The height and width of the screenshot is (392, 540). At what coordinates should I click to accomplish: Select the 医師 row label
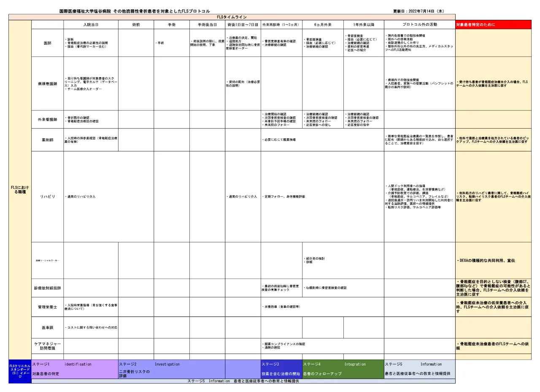coord(48,43)
